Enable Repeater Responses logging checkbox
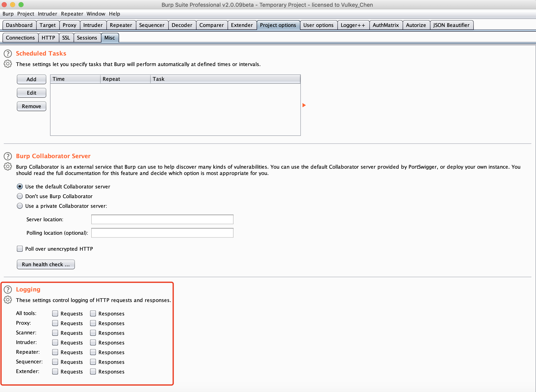The image size is (536, 392). click(x=93, y=352)
